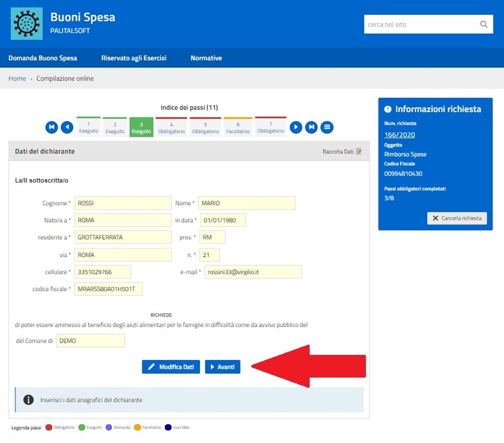Click the e-mail input field
The width and height of the screenshot is (504, 443).
click(253, 272)
